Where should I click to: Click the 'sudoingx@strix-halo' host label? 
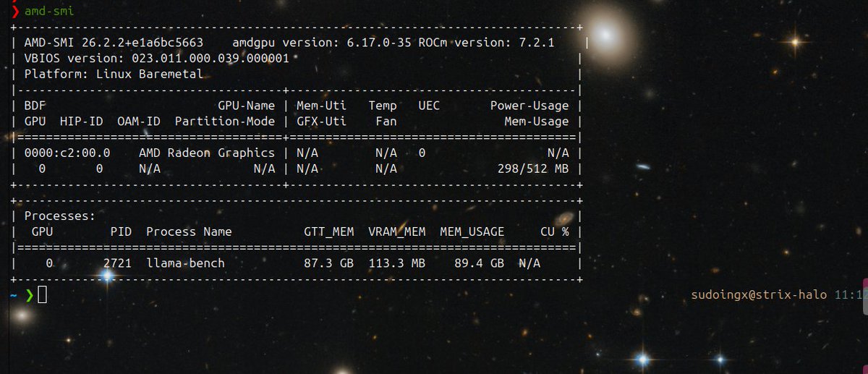[759, 296]
